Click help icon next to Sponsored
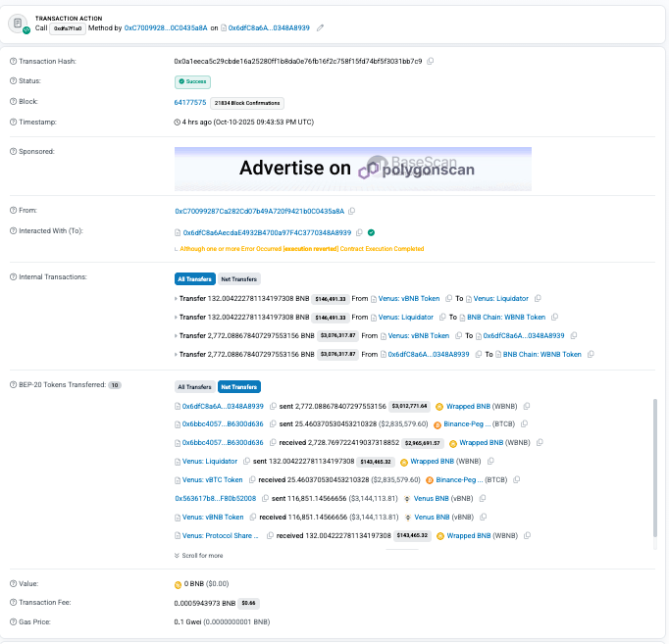 [x=13, y=151]
